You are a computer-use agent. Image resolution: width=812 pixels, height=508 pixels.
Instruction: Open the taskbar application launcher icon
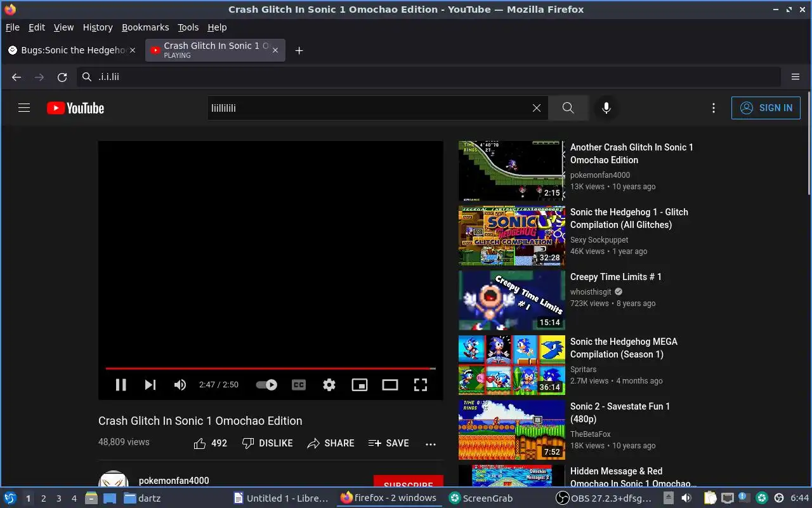[10, 498]
